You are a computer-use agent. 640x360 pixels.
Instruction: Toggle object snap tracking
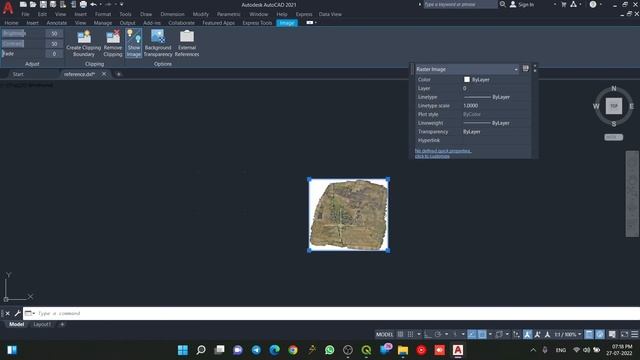pos(472,334)
